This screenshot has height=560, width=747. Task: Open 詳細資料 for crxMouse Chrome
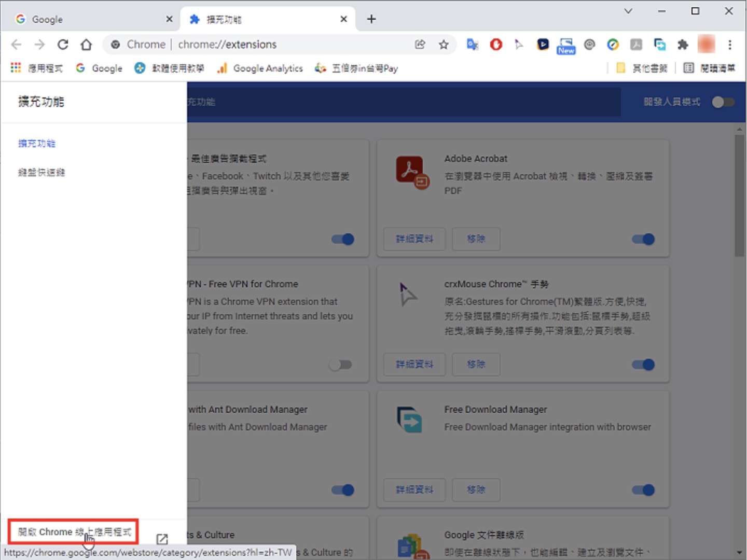[x=414, y=365]
